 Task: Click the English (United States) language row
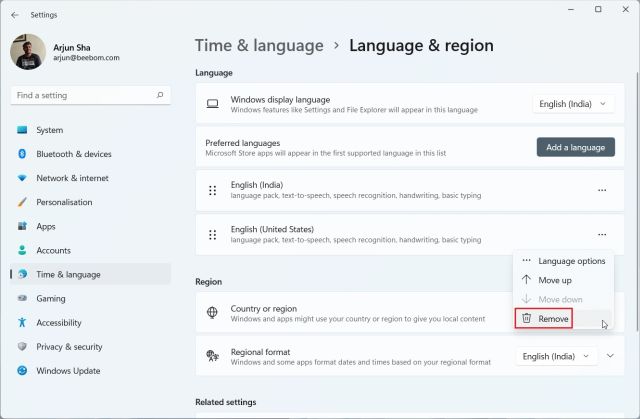pyautogui.click(x=410, y=235)
